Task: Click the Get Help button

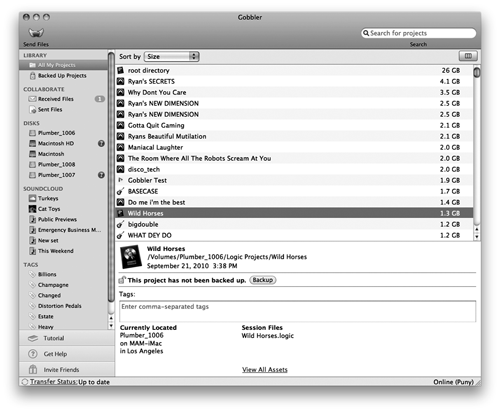Action: tap(67, 354)
